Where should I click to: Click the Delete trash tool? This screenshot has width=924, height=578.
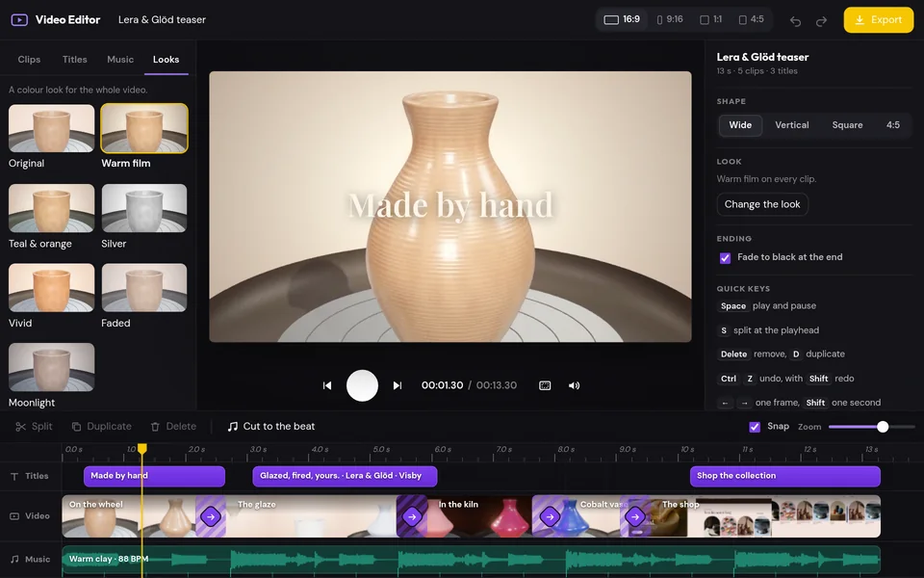pyautogui.click(x=173, y=427)
